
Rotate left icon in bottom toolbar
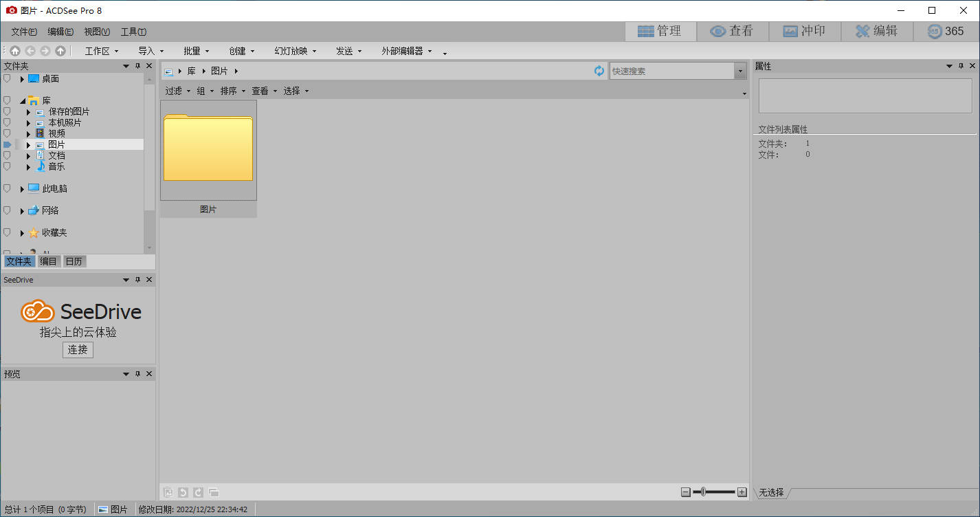pyautogui.click(x=183, y=492)
